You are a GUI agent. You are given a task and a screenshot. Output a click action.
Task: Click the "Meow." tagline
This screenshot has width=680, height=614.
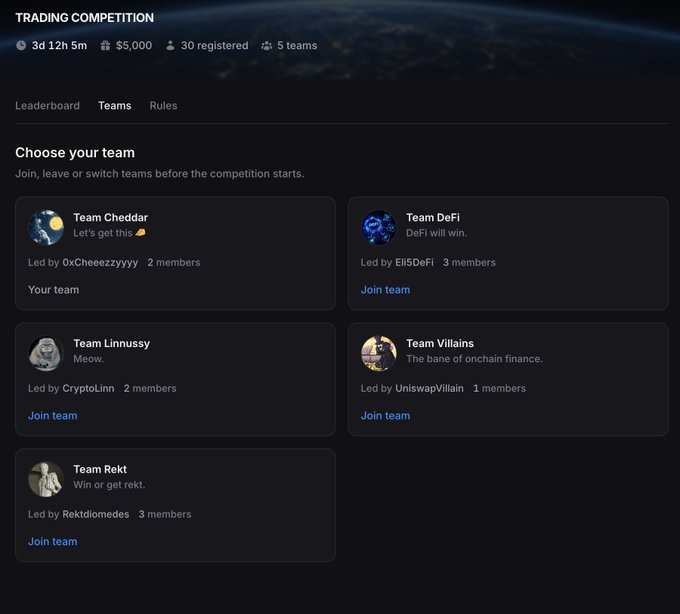tap(88, 359)
